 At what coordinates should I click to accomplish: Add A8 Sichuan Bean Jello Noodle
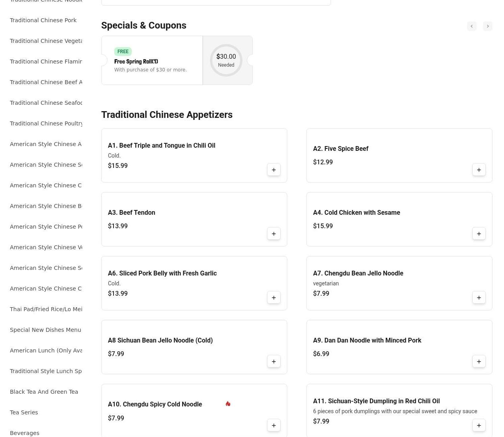click(274, 362)
